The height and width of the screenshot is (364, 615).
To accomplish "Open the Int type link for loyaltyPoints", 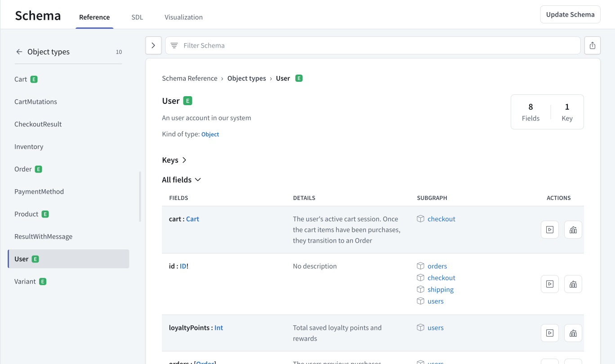I will pyautogui.click(x=218, y=328).
